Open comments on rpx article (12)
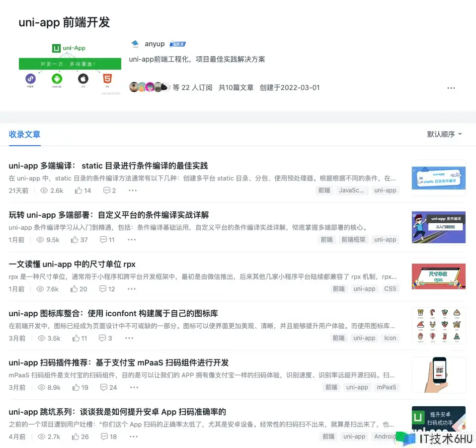This screenshot has height=448, width=476. coord(107,289)
